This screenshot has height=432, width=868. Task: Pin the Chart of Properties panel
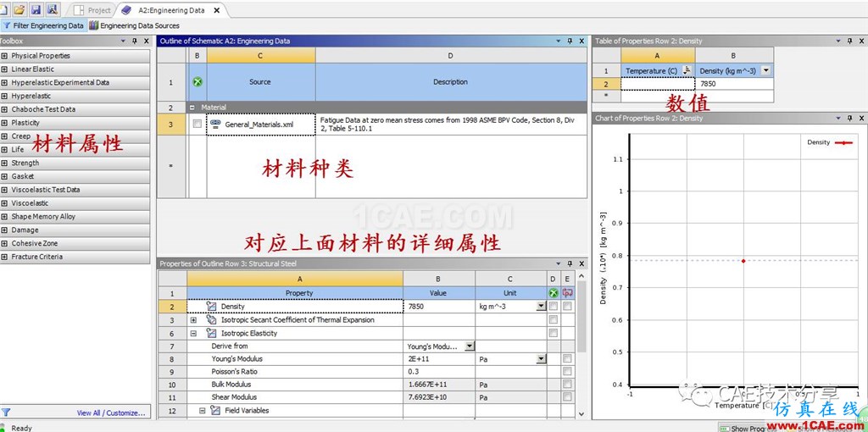848,118
